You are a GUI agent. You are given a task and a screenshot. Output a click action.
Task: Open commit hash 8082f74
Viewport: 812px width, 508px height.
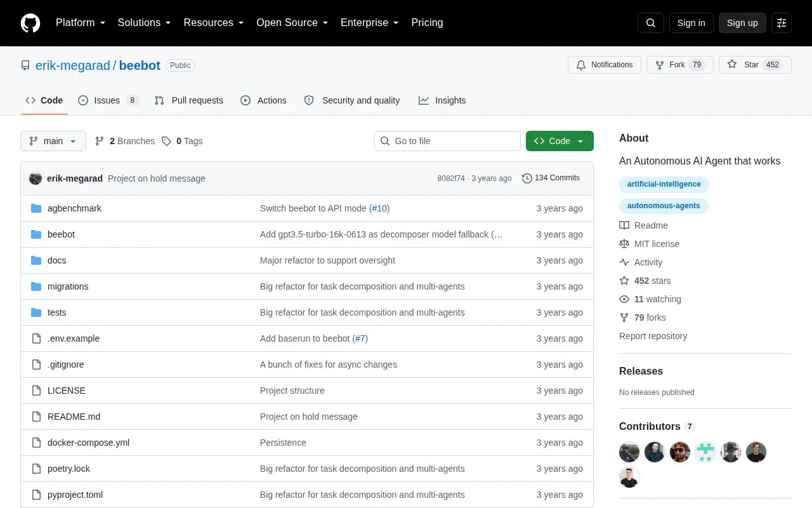(451, 178)
